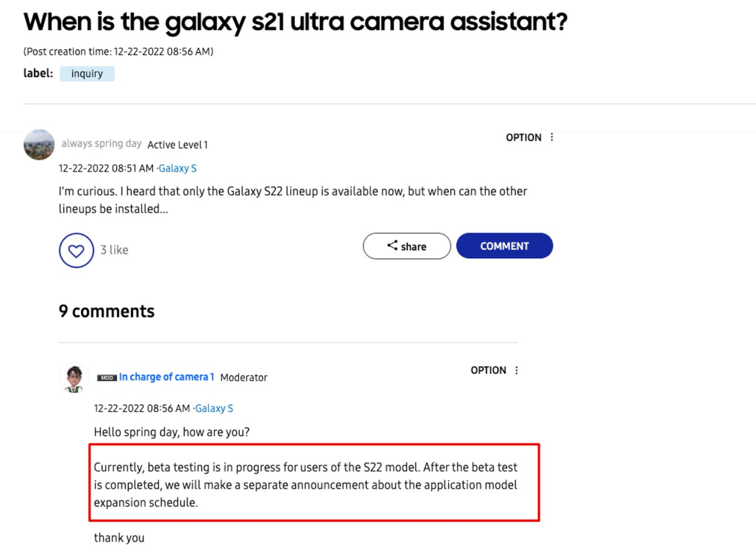Click the share button

(407, 246)
